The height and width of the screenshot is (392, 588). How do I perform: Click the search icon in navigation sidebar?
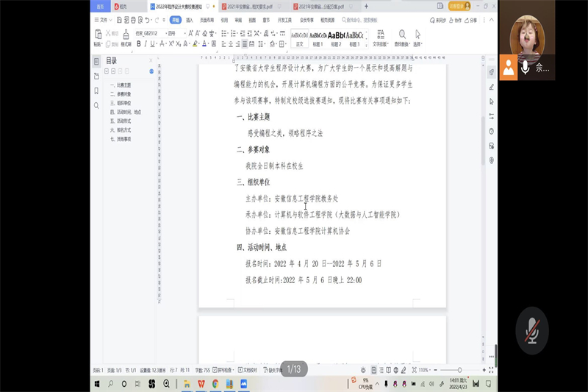(x=96, y=105)
